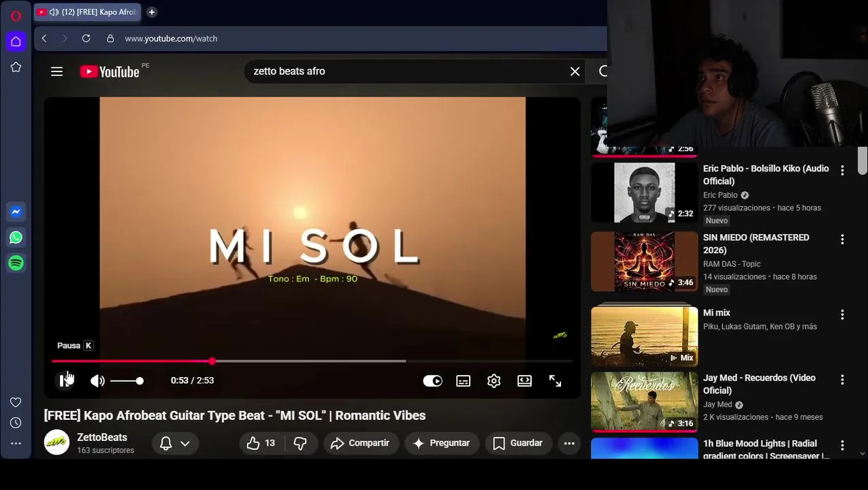This screenshot has height=490, width=868.
Task: Open SIN MIEDO thumbnail
Action: tap(644, 261)
